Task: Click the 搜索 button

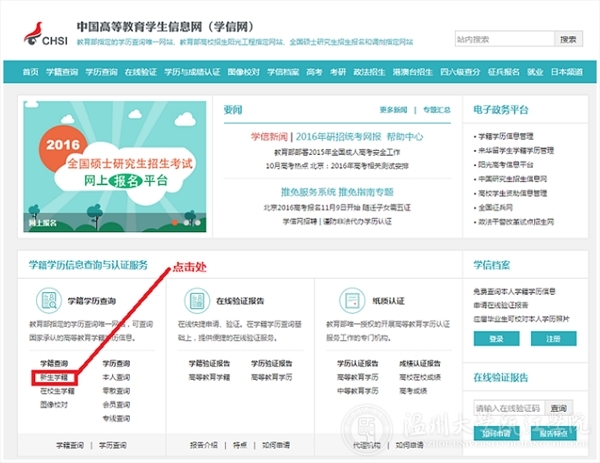Action: (568, 39)
